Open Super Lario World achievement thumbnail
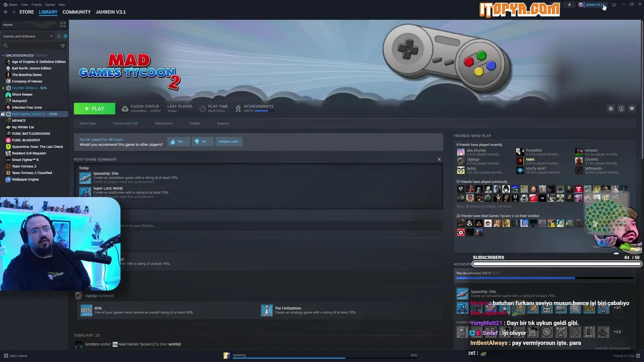This screenshot has height=362, width=644. pos(85,192)
